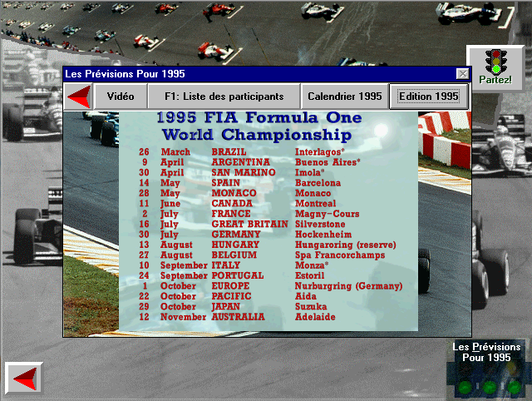Click the Imola* circuit name
This screenshot has width=532, height=401.
[309, 172]
